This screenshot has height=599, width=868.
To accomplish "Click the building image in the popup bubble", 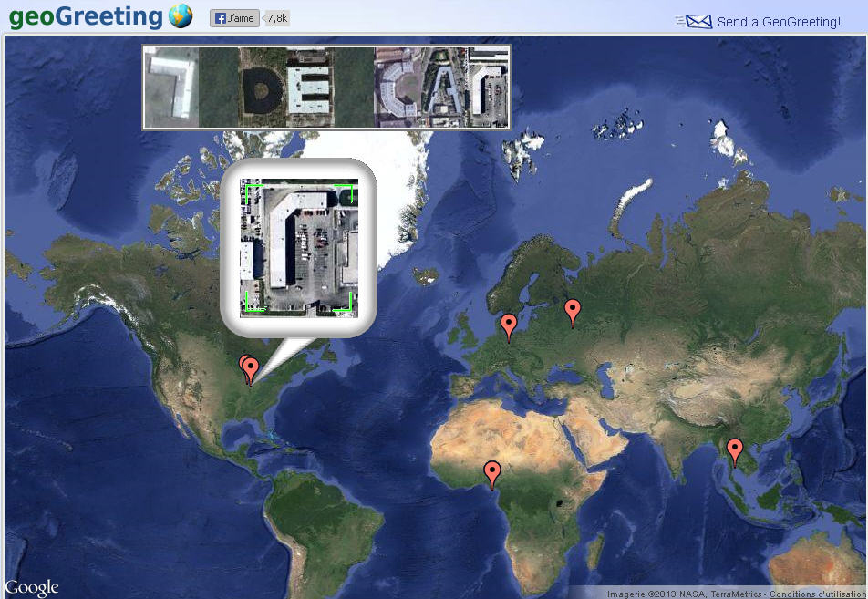I will pos(298,247).
